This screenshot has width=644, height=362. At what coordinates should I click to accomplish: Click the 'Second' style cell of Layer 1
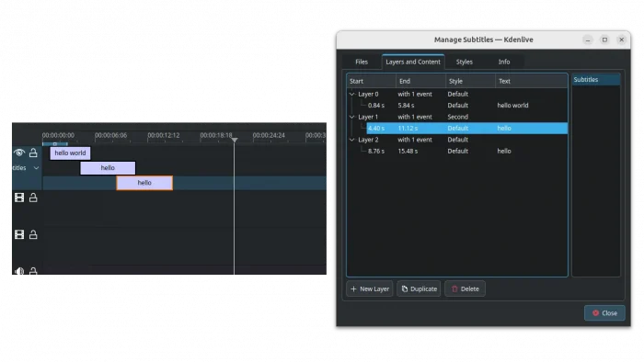pyautogui.click(x=457, y=117)
